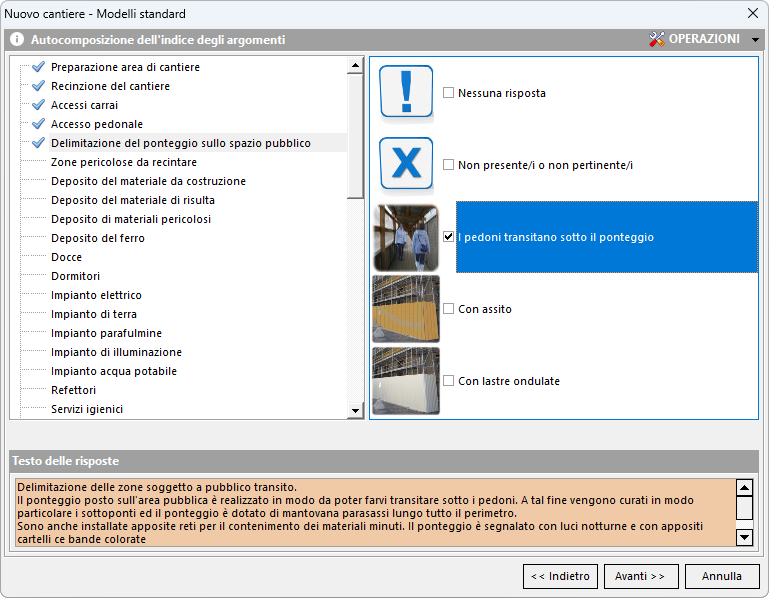Click the tools icon beside OPERAZIONI

(x=657, y=40)
